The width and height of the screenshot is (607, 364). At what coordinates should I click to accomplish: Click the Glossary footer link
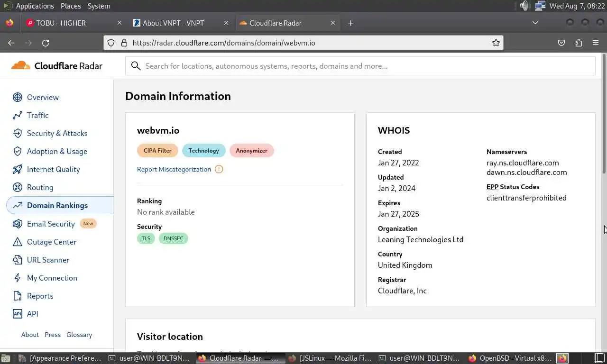[x=79, y=335]
